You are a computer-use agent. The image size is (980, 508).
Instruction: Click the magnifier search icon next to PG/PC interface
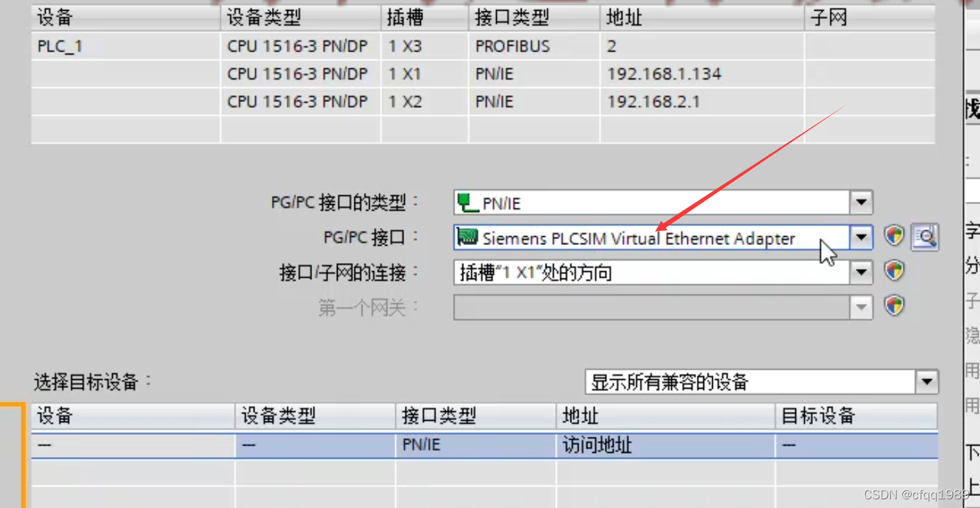(x=925, y=237)
